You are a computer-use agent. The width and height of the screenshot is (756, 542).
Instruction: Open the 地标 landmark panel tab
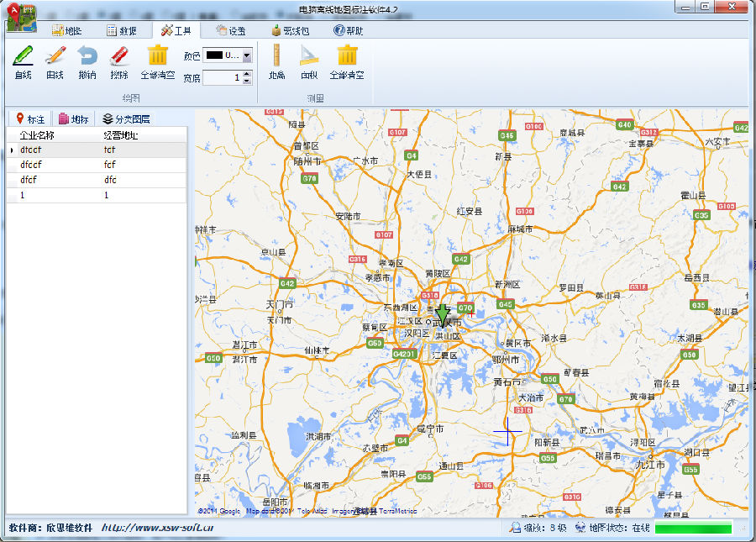(x=73, y=119)
